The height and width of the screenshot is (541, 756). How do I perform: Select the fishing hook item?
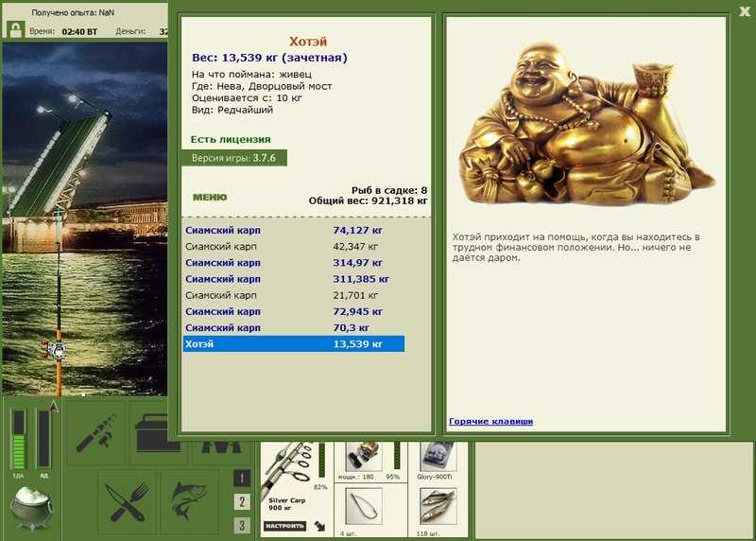click(364, 506)
